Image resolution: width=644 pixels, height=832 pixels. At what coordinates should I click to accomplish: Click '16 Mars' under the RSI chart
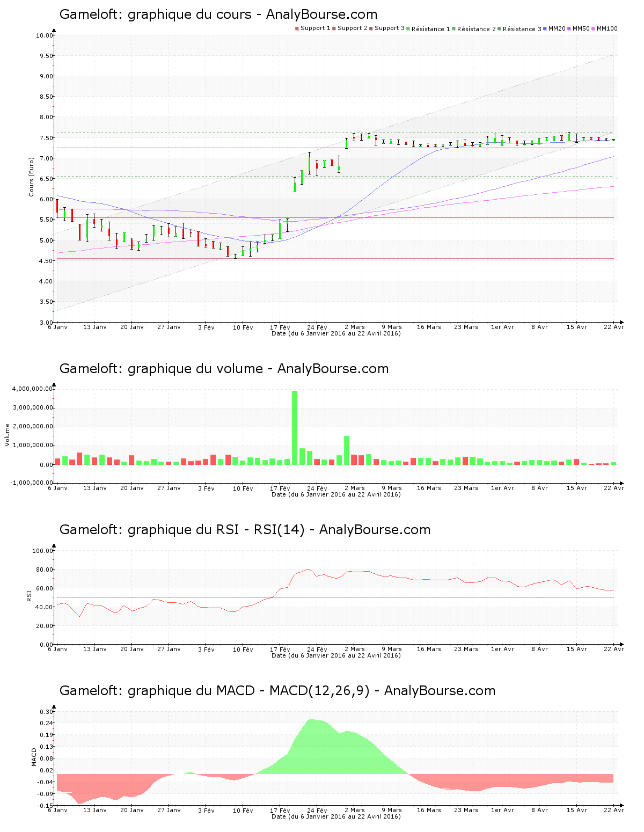point(429,649)
